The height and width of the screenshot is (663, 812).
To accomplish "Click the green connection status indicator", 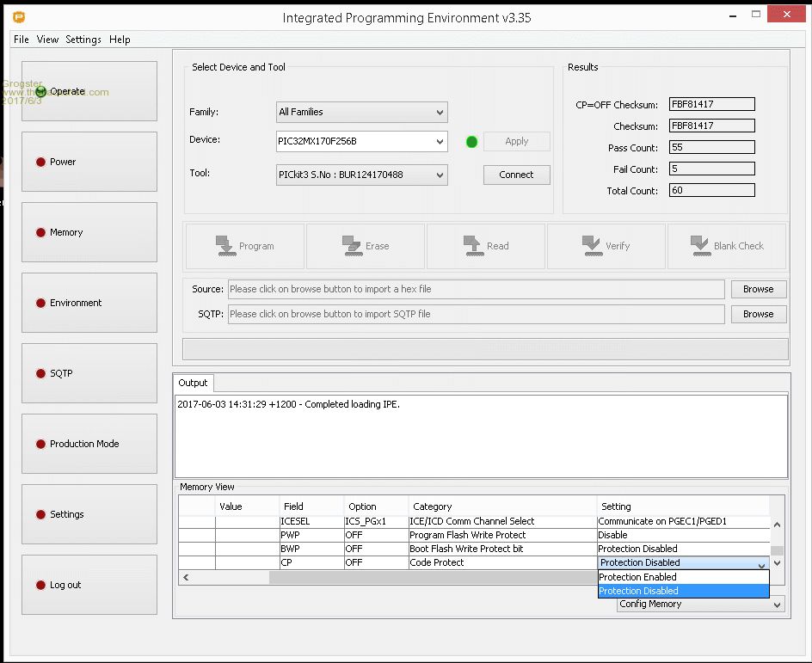I will pyautogui.click(x=471, y=142).
